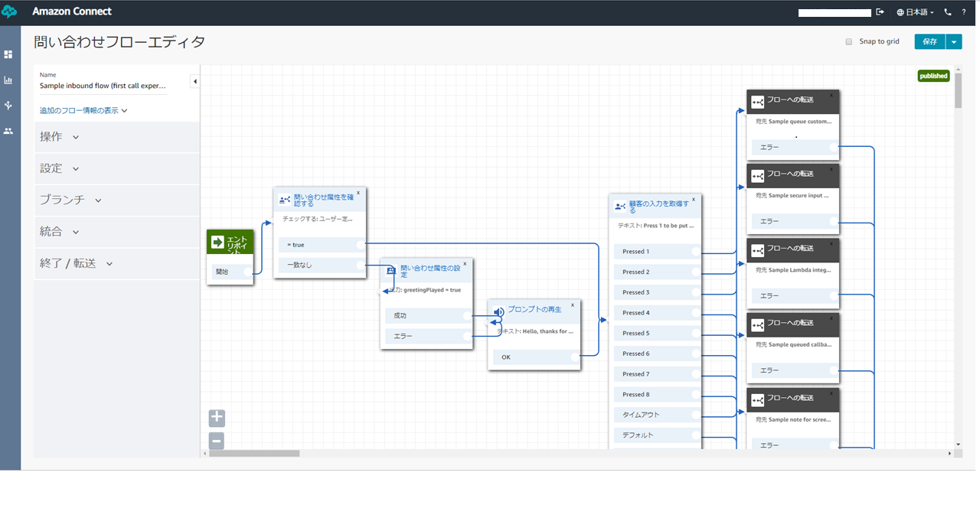This screenshot has height=531, width=980.
Task: Close the 顧客の入力を取得する block
Action: click(x=694, y=199)
